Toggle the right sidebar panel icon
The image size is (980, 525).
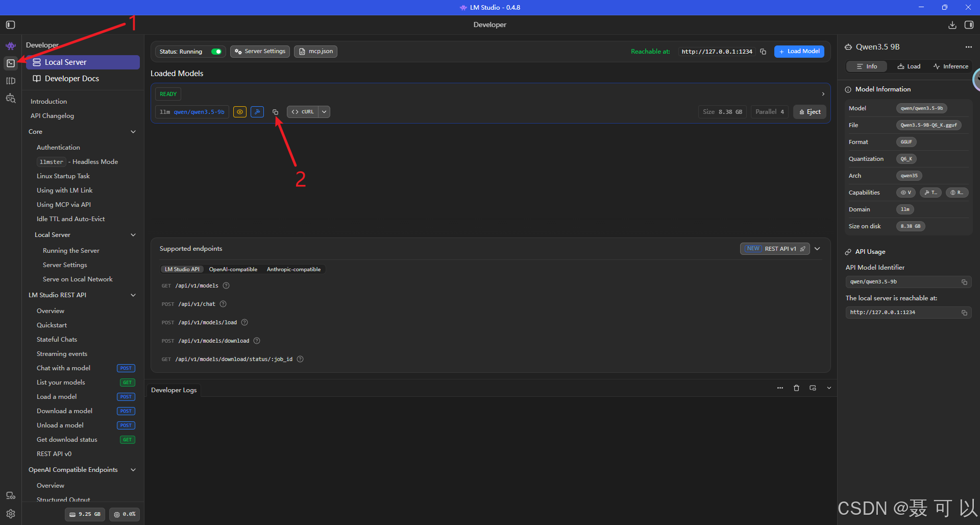(969, 25)
